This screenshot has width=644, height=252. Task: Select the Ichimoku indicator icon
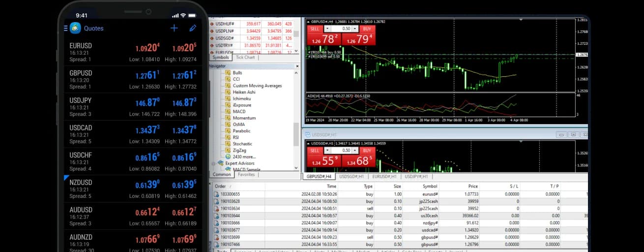point(228,98)
